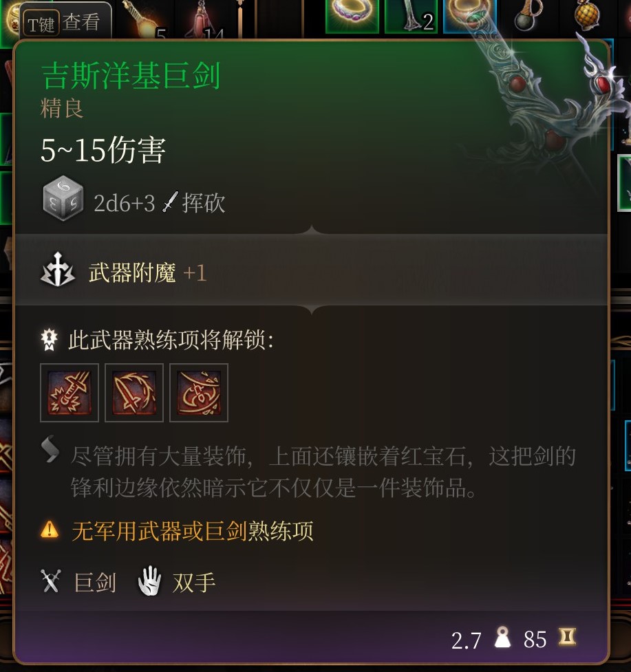
Task: Click the warning text 无军用武器或巨剑熟练项
Action: tap(193, 530)
